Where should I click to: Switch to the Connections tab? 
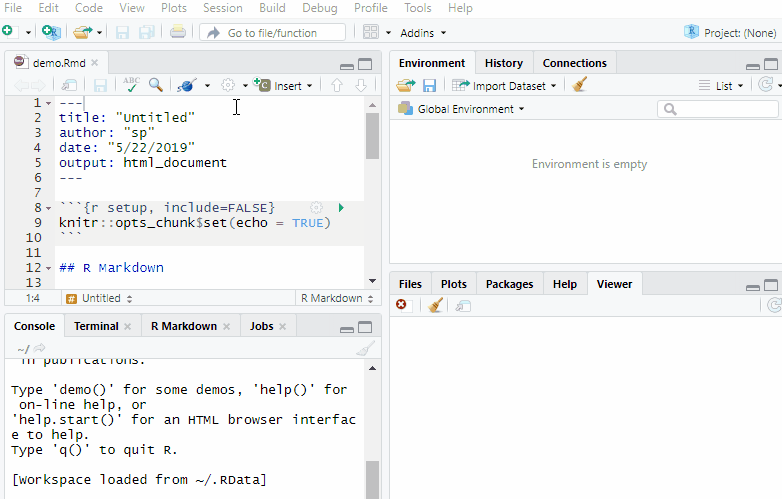tap(575, 63)
